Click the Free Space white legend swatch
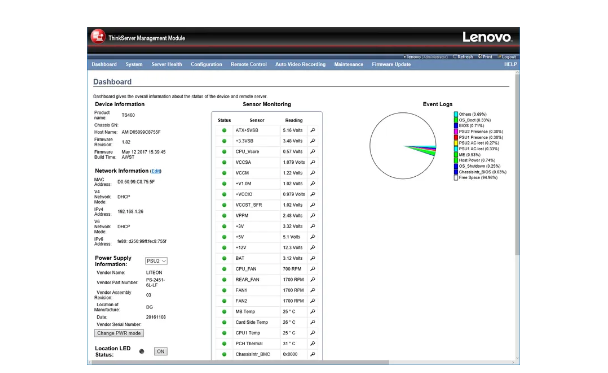 click(456, 178)
